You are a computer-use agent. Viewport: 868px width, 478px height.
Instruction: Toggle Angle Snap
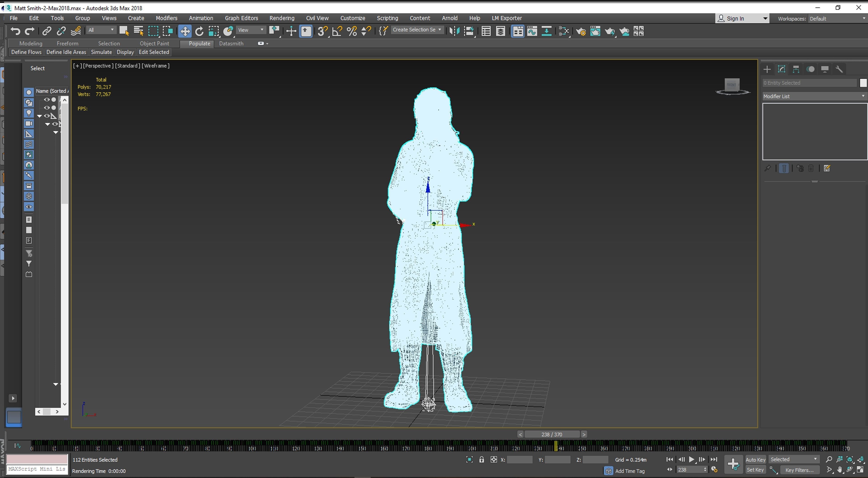pyautogui.click(x=337, y=31)
